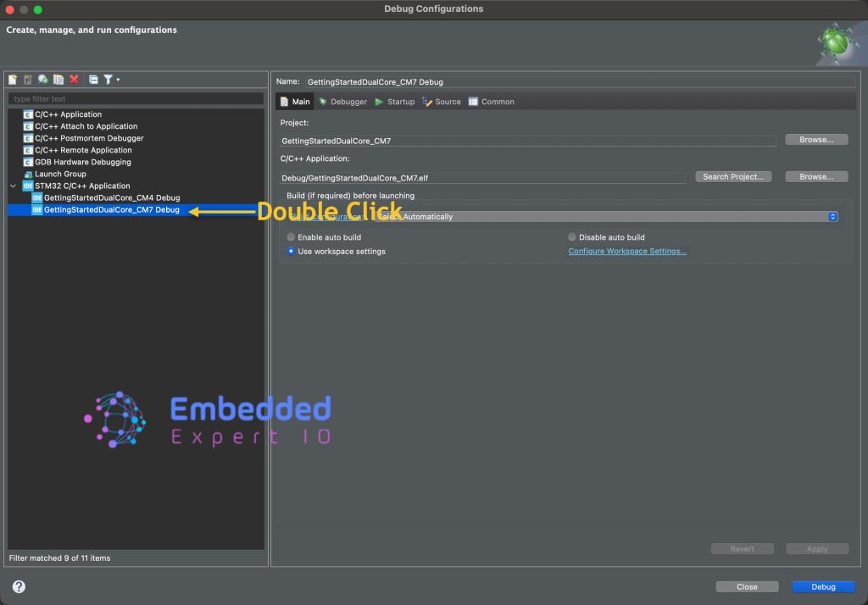This screenshot has width=868, height=605.
Task: Click the blue Debug button
Action: click(x=823, y=586)
